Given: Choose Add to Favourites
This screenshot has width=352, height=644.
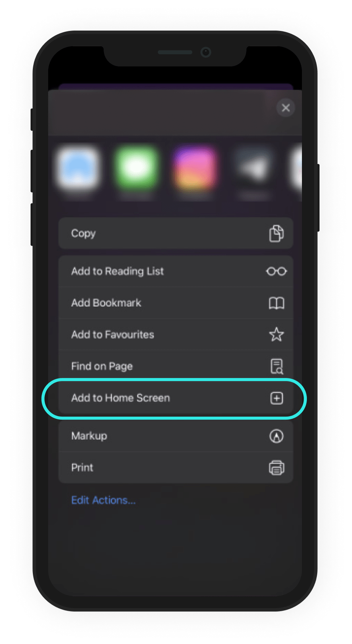Looking at the screenshot, I should [x=176, y=334].
